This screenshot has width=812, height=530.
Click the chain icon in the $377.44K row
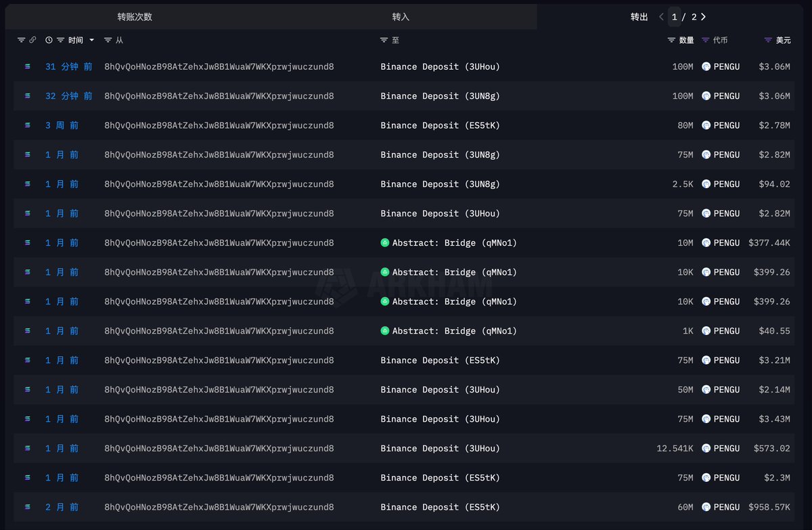pyautogui.click(x=28, y=243)
